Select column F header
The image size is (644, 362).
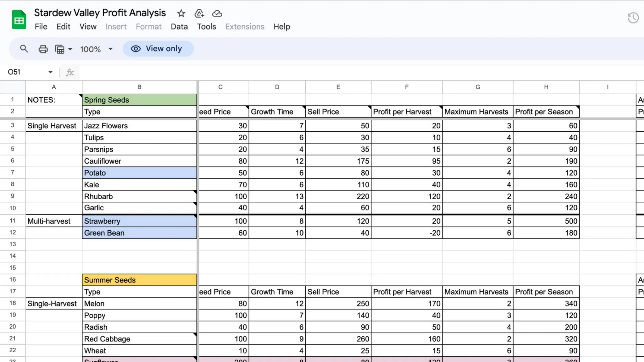pyautogui.click(x=407, y=87)
